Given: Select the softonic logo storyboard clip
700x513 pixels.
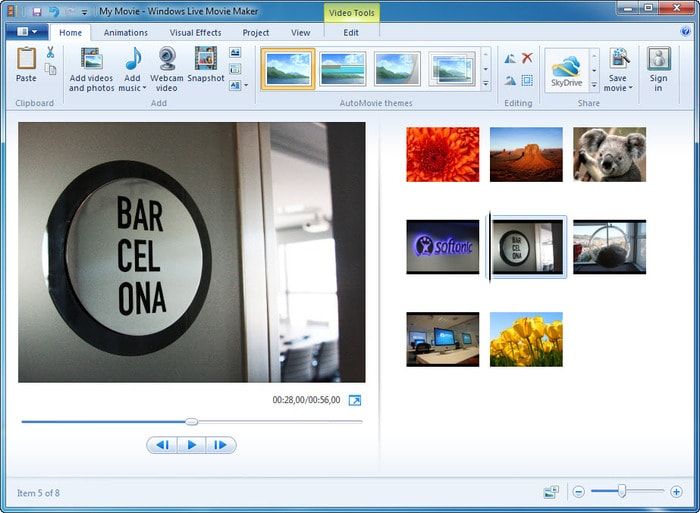Looking at the screenshot, I should [442, 247].
